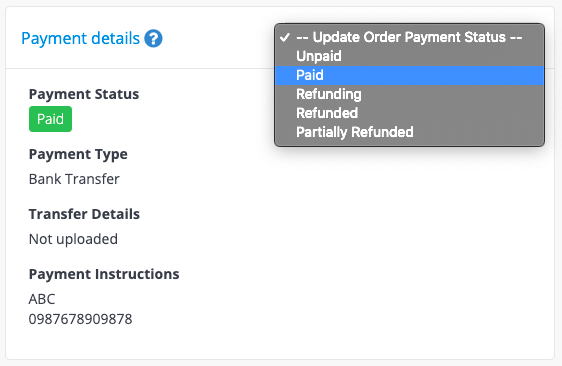Click the Payment Instructions label

104,274
